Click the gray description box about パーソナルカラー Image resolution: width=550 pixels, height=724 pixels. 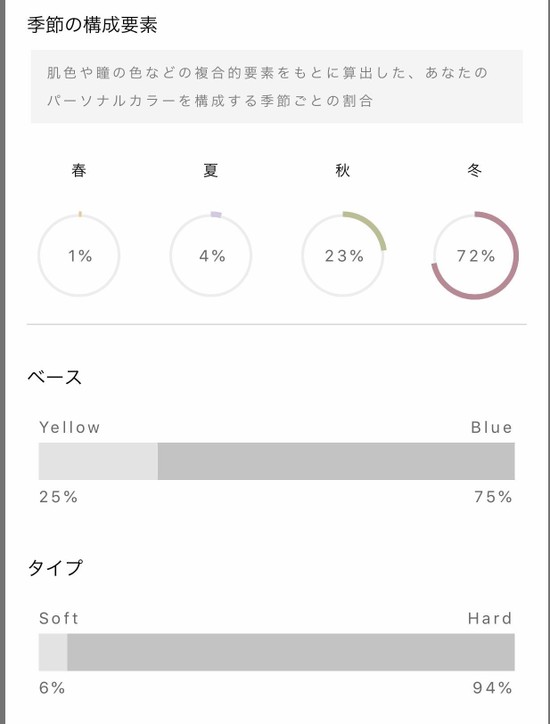tap(277, 86)
